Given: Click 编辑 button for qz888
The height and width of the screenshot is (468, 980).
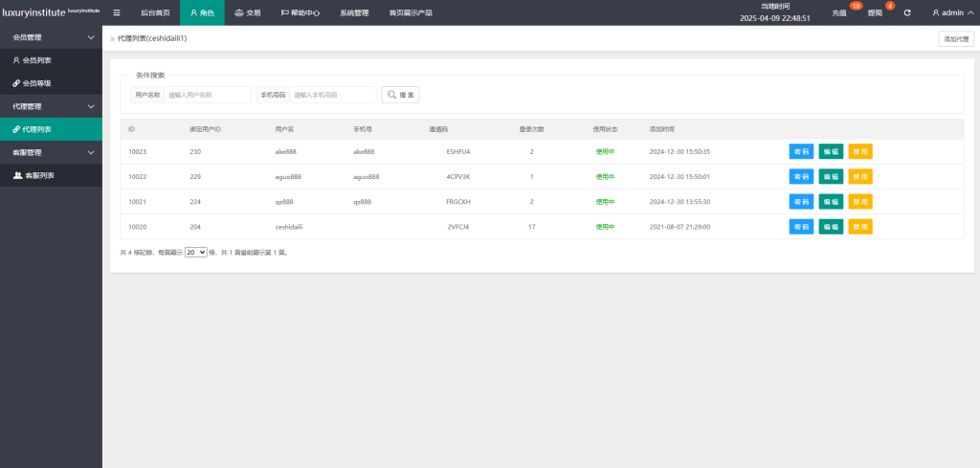Looking at the screenshot, I should coord(831,201).
